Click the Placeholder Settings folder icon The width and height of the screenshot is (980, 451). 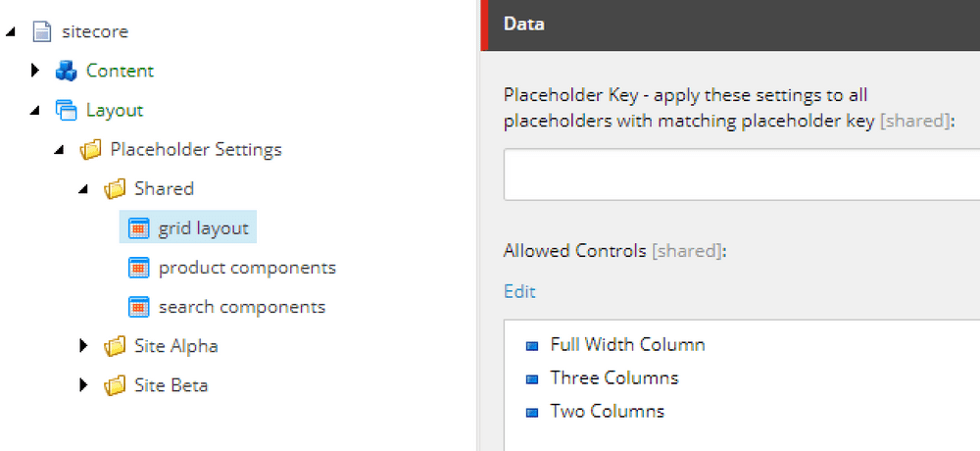tap(90, 150)
